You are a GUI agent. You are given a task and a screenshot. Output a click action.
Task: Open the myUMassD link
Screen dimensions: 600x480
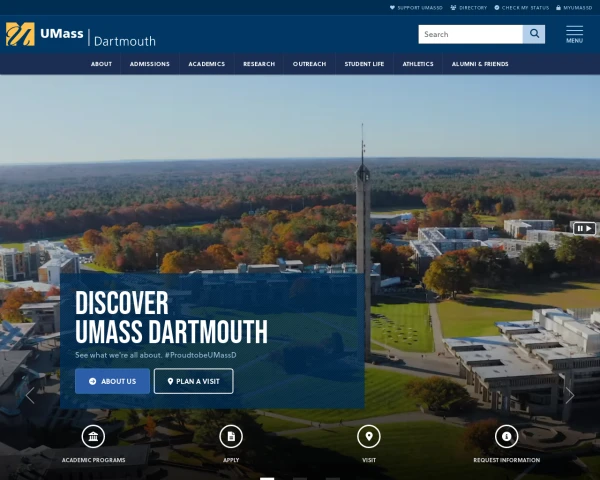(574, 8)
